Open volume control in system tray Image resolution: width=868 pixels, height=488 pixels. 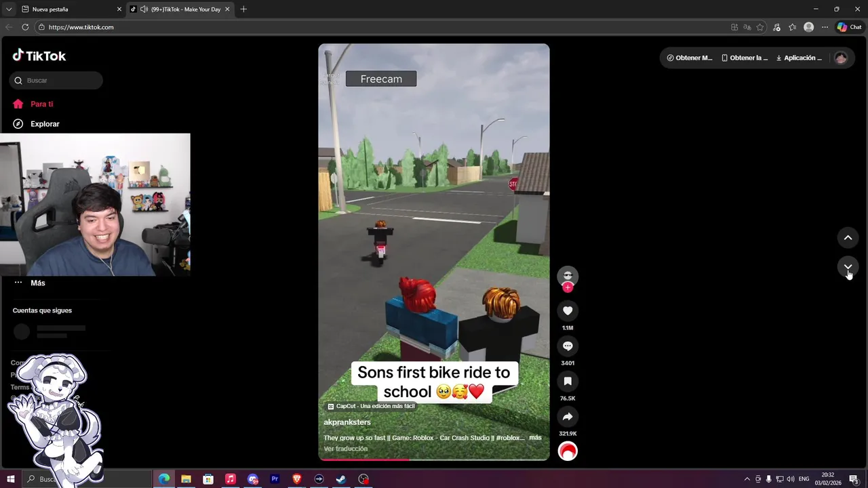[x=791, y=479]
